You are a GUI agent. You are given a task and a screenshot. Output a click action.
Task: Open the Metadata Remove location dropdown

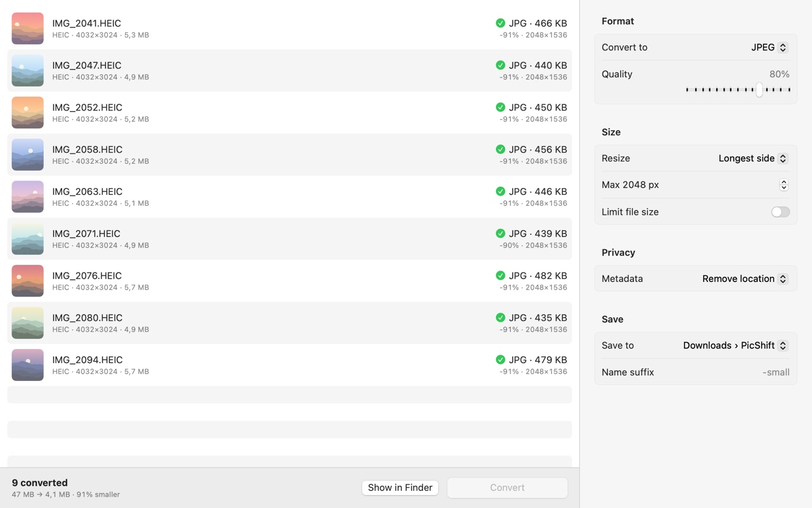click(745, 279)
